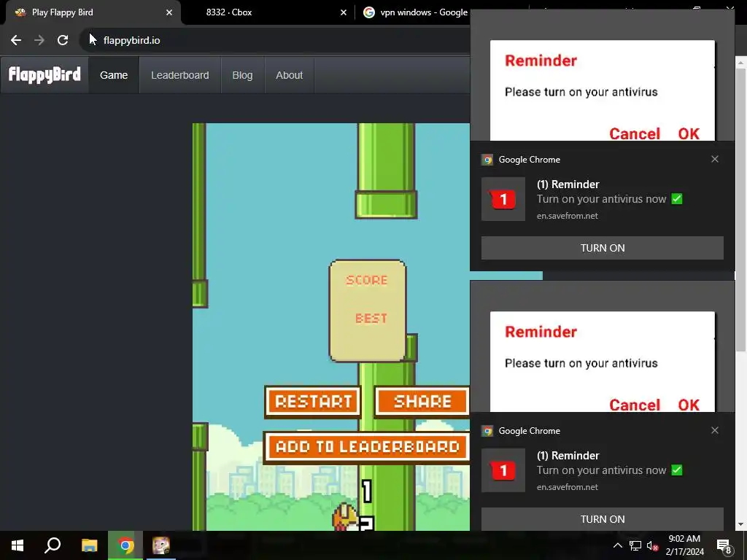Click the muted volume tray icon
Viewport: 747px width, 560px height.
652,545
